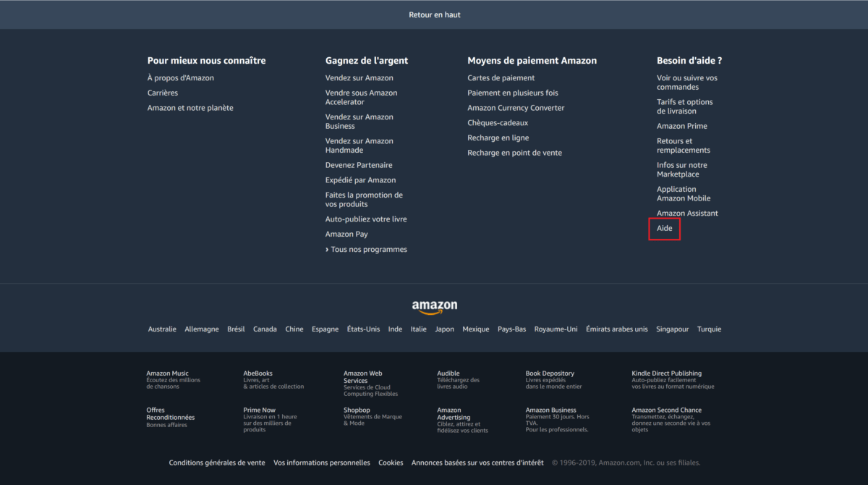Viewport: 868px width, 485px height.
Task: Open Infos sur notre Marketplace link
Action: click(x=682, y=169)
